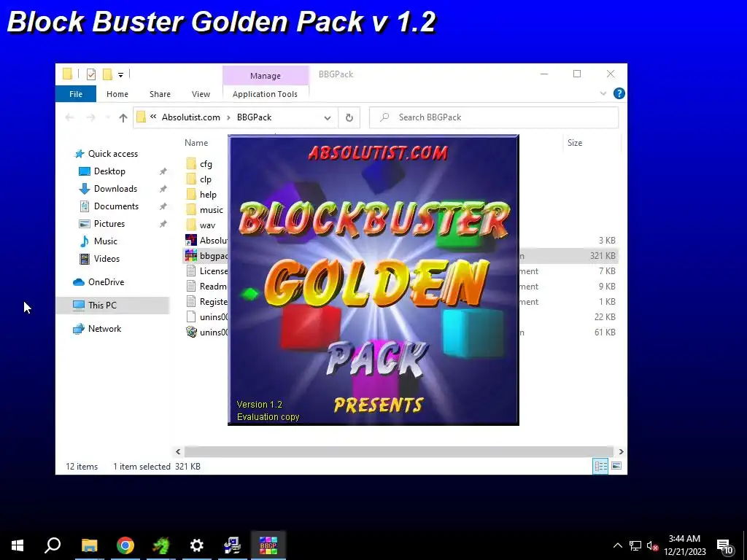Click the Search BBGPack field
The height and width of the screenshot is (560, 747).
pos(494,117)
